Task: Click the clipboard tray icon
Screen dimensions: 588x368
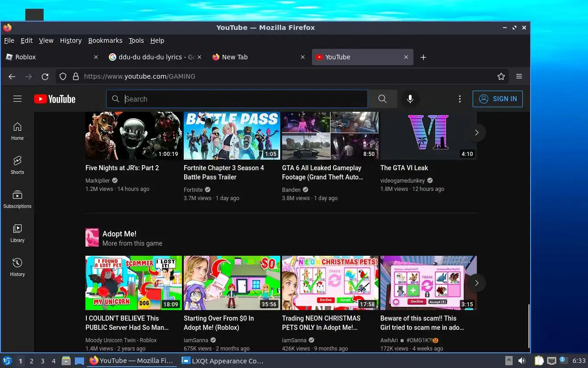Action: coord(539,361)
